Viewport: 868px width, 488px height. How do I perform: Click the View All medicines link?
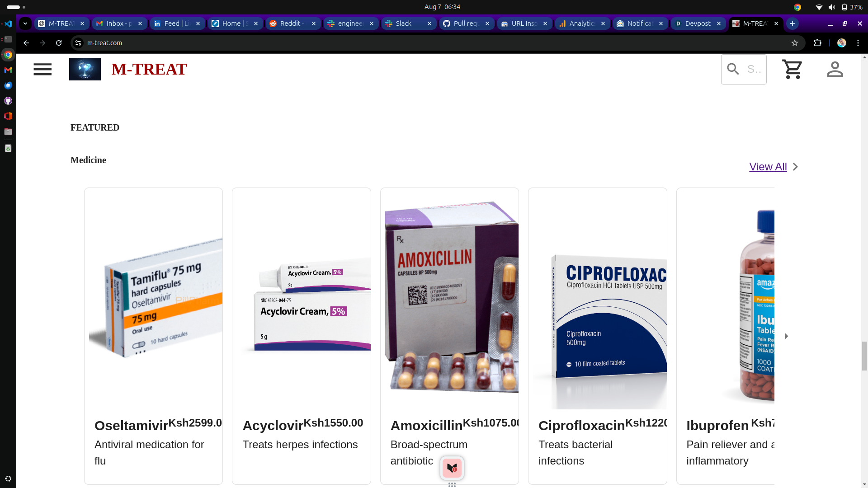coord(768,167)
